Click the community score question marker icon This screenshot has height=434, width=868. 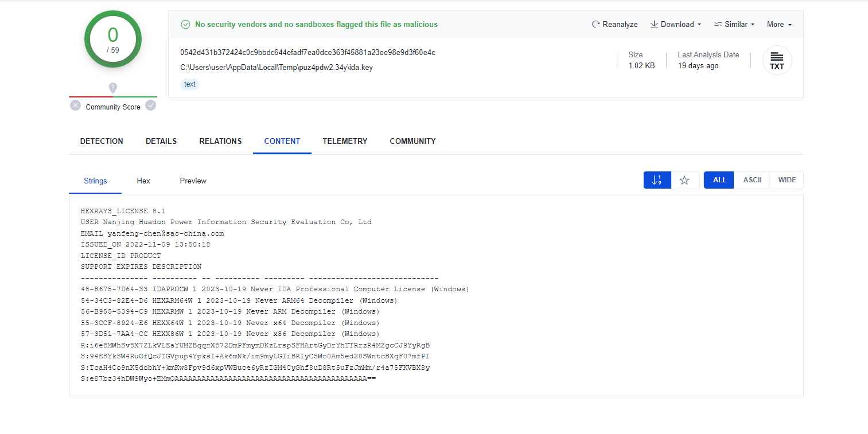tap(113, 88)
